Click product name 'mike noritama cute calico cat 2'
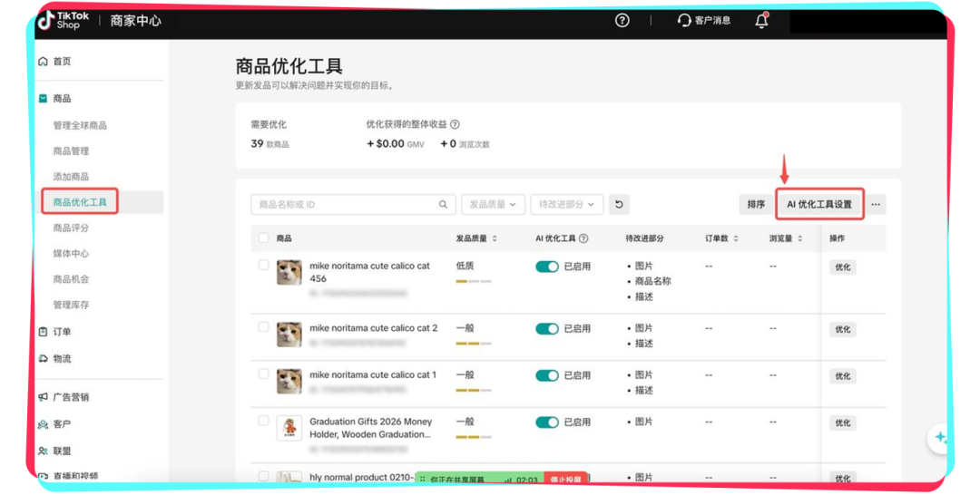The image size is (980, 495). [373, 327]
